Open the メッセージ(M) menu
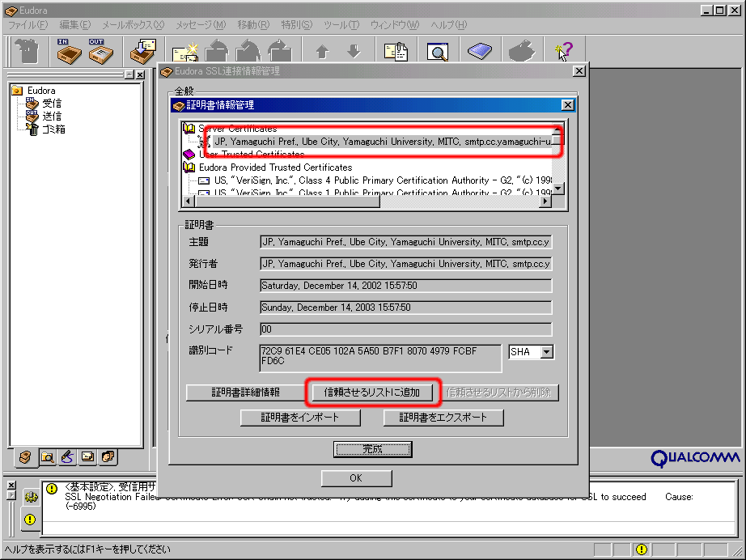 coord(201,25)
